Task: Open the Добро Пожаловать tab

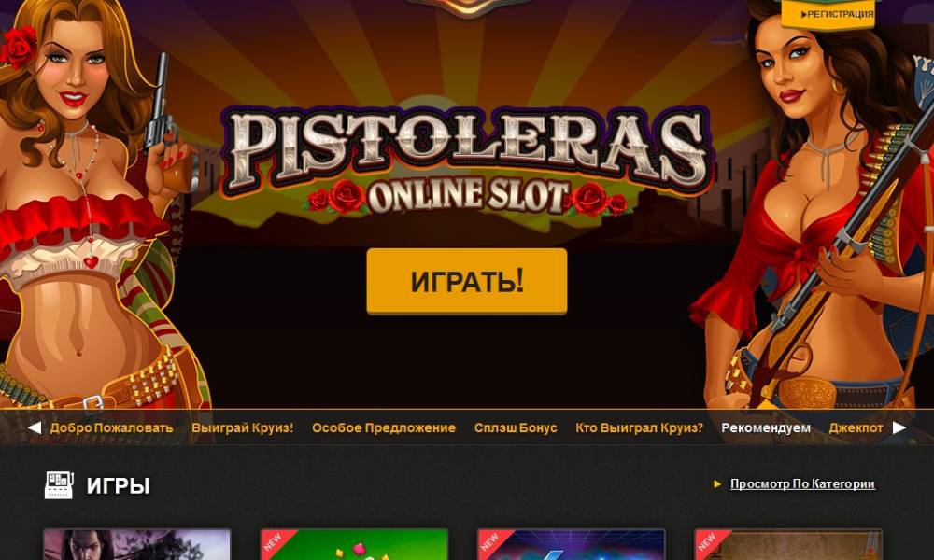Action: click(x=111, y=427)
